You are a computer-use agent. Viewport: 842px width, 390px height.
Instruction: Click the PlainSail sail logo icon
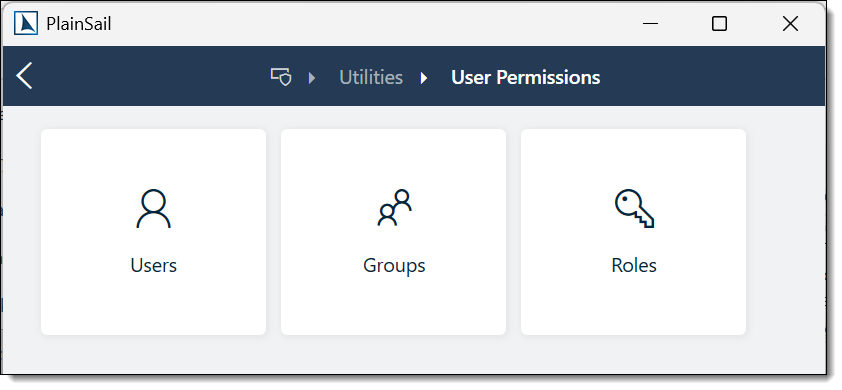[x=26, y=24]
